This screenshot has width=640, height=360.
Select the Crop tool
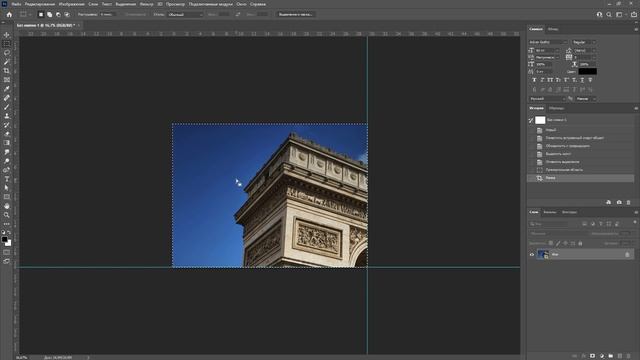point(7,71)
